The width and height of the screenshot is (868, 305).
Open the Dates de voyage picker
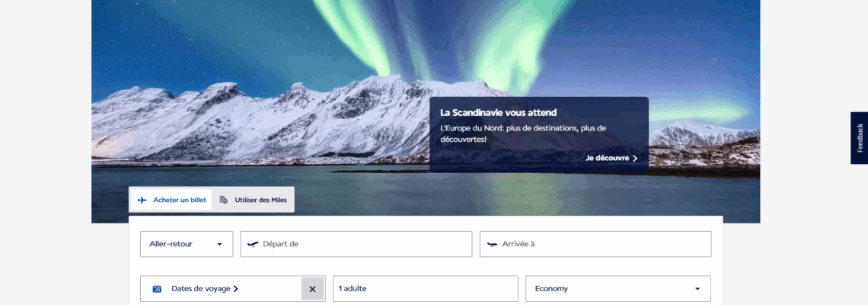click(x=222, y=289)
